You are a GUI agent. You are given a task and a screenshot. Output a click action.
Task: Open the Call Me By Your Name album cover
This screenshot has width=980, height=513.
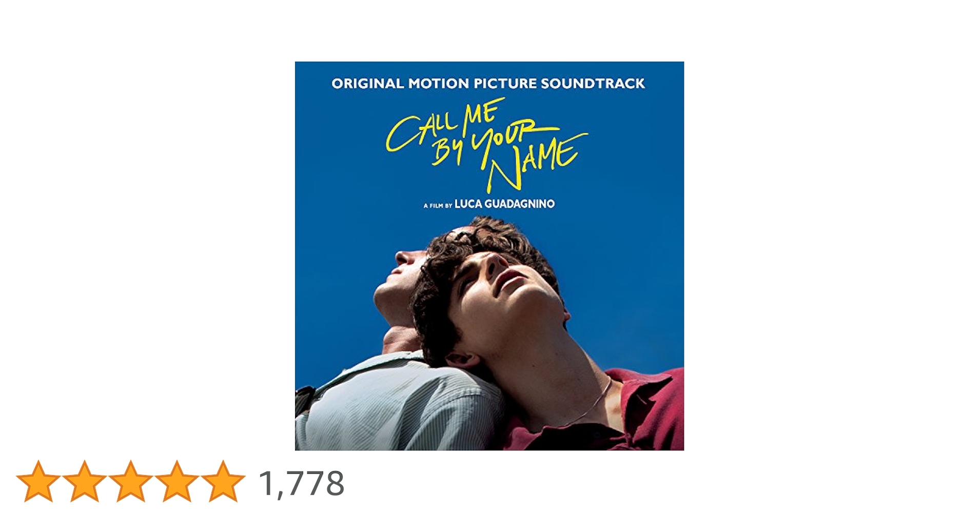click(x=489, y=256)
